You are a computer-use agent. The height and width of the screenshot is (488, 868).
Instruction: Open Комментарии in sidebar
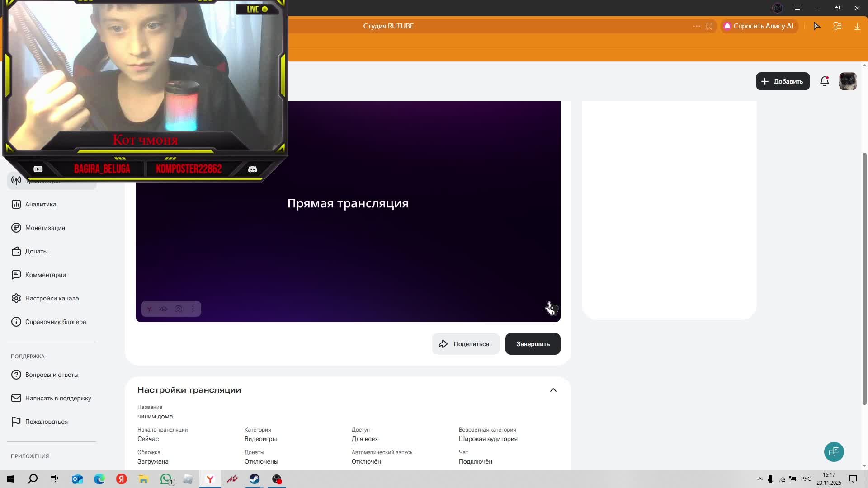[45, 275]
